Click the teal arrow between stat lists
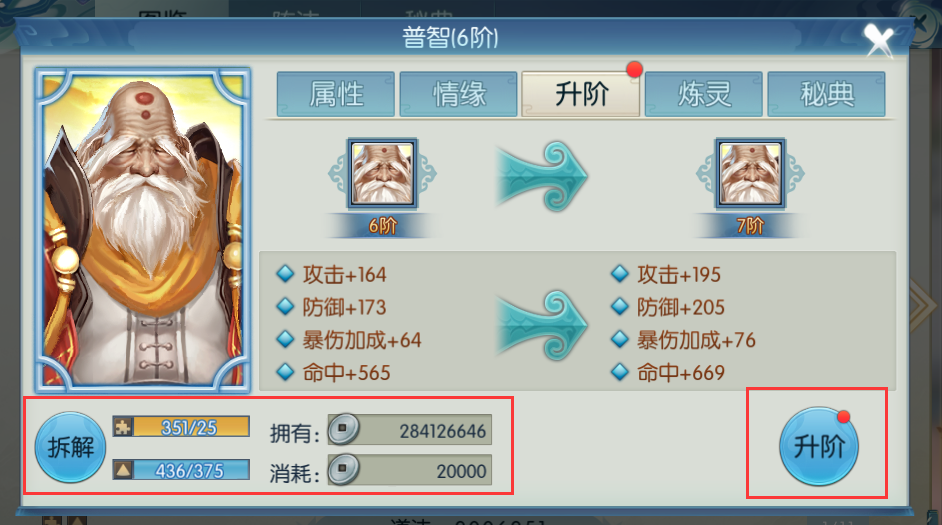The height and width of the screenshot is (525, 942). (x=541, y=325)
